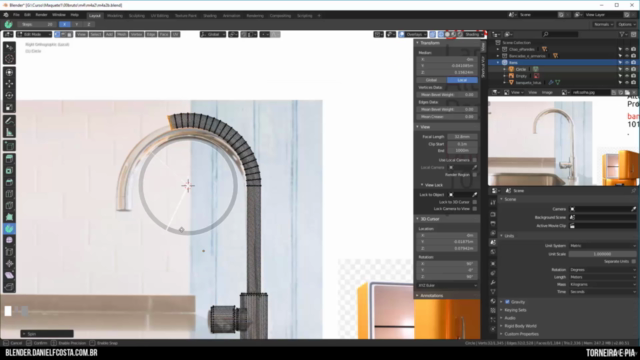Expand the Rigid Body World panel
Screen dimensions: 640x360
point(520,326)
